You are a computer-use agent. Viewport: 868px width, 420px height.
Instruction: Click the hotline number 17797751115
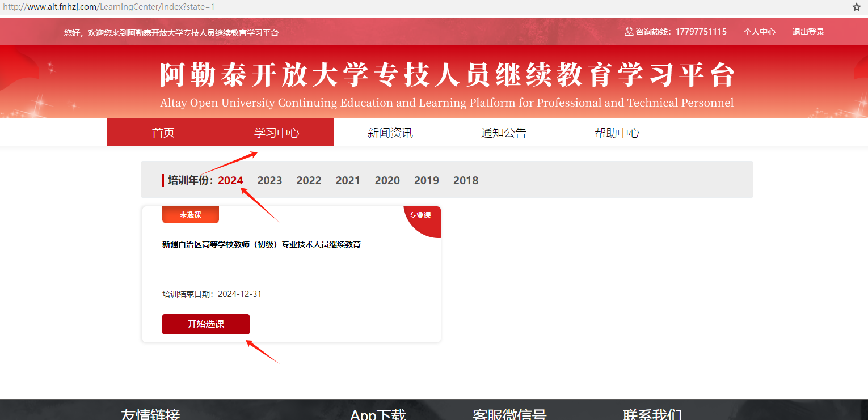pos(701,32)
